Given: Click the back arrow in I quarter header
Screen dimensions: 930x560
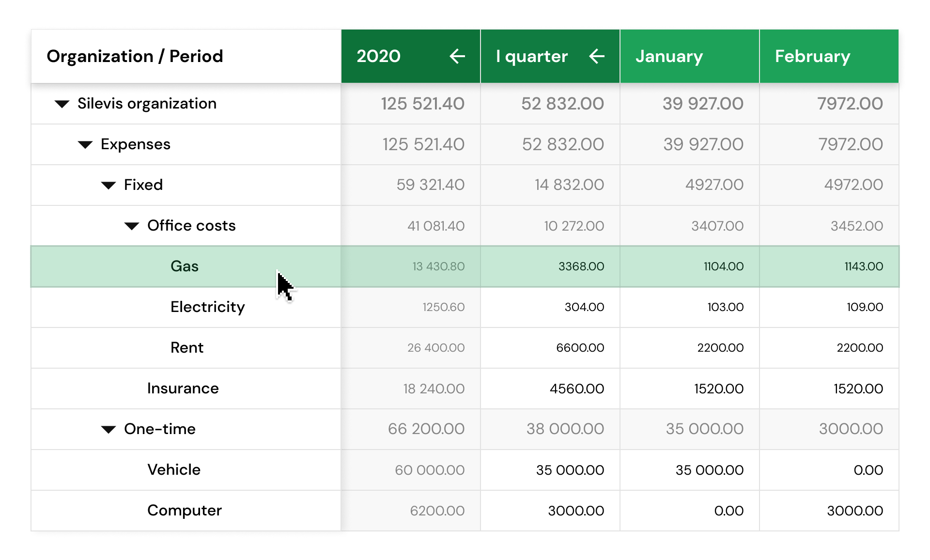Looking at the screenshot, I should [596, 56].
